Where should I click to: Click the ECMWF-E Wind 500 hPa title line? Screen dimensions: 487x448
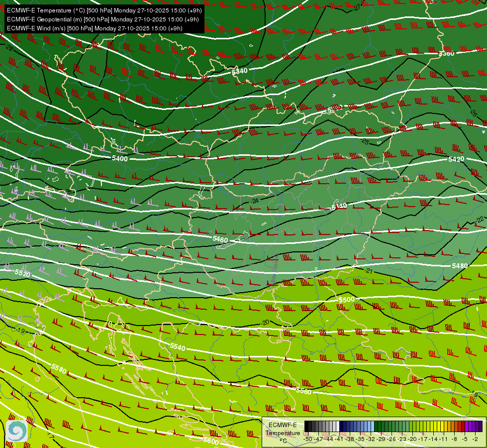click(x=95, y=28)
